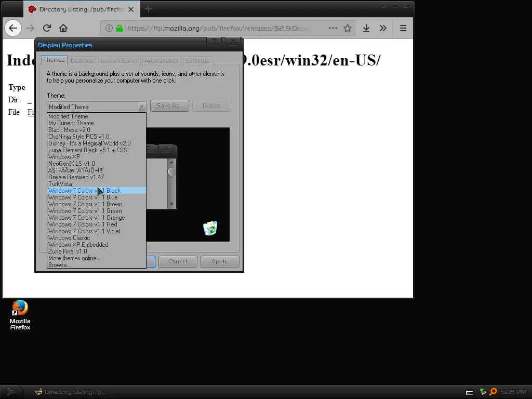Close the Directory Listing tab
This screenshot has height=399, width=532.
[x=131, y=9]
